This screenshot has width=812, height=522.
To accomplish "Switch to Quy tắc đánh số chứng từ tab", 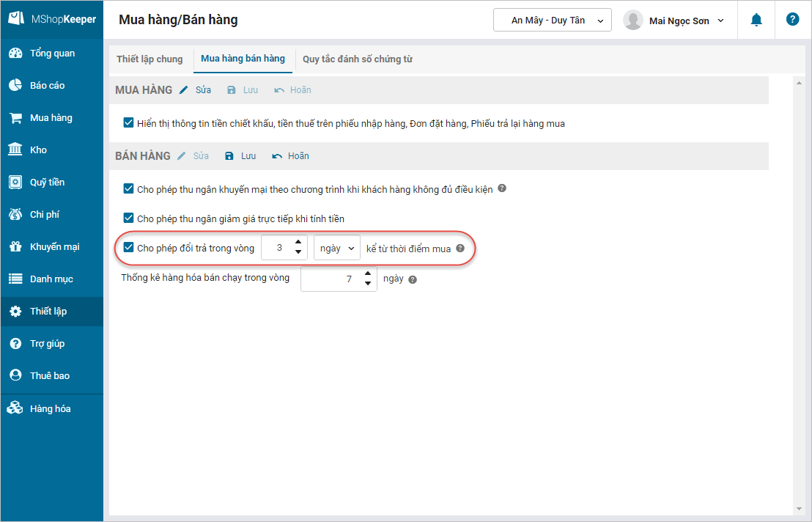I will pyautogui.click(x=358, y=59).
